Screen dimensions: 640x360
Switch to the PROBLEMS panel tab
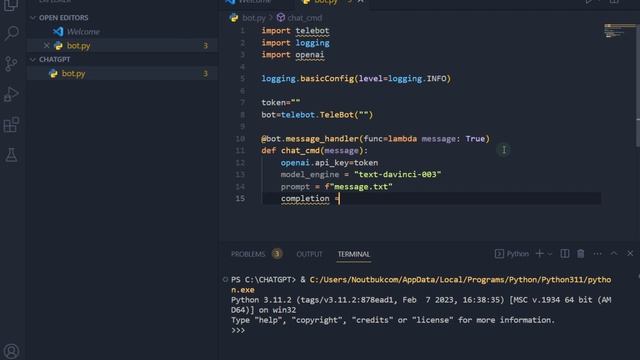click(x=248, y=254)
